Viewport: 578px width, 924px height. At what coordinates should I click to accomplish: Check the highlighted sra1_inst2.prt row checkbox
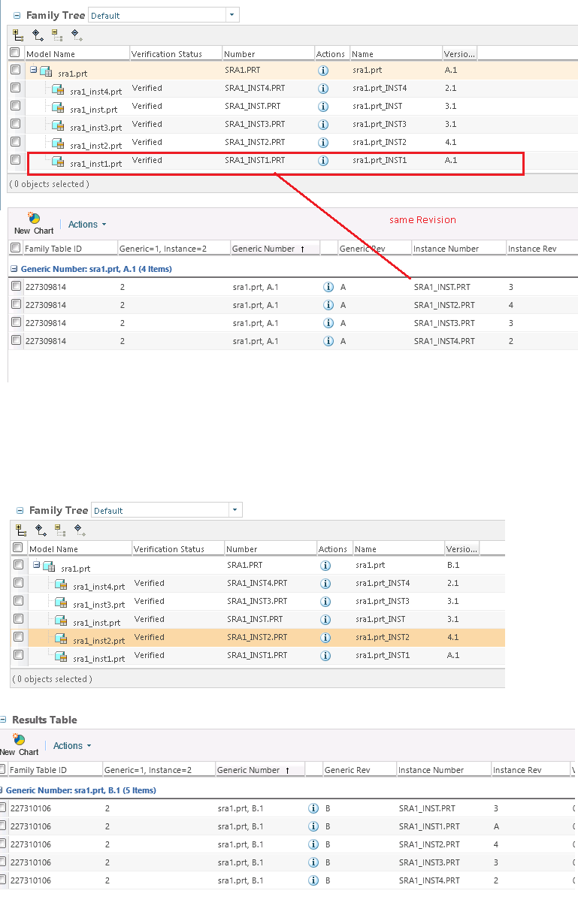18,636
